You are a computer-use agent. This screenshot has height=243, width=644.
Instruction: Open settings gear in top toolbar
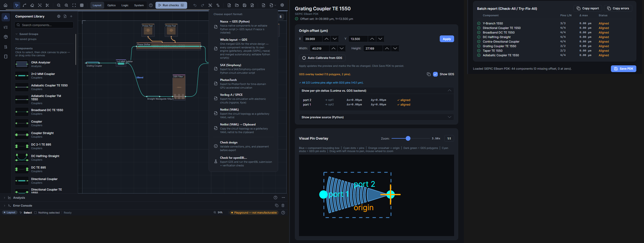coord(282,5)
